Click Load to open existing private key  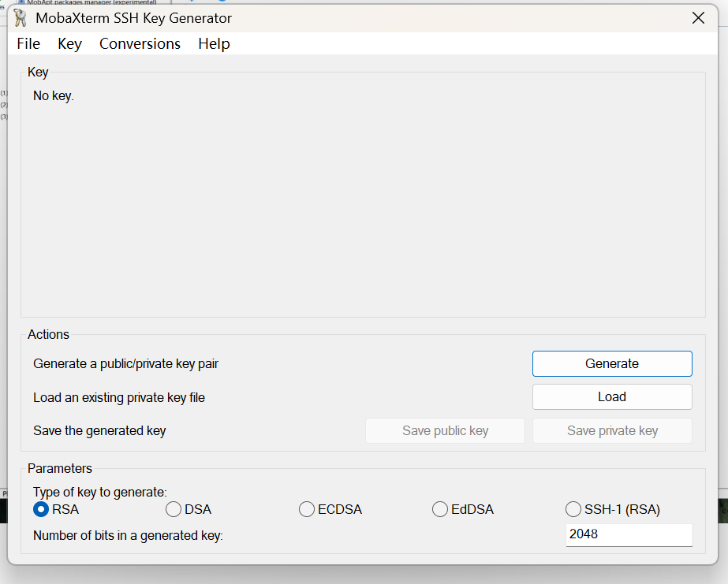pos(612,397)
